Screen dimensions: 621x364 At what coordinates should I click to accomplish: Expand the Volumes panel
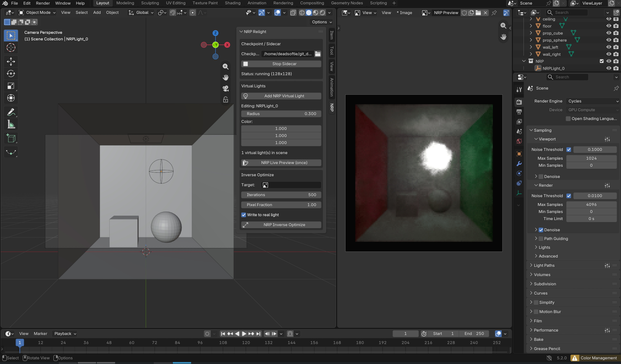point(542,275)
